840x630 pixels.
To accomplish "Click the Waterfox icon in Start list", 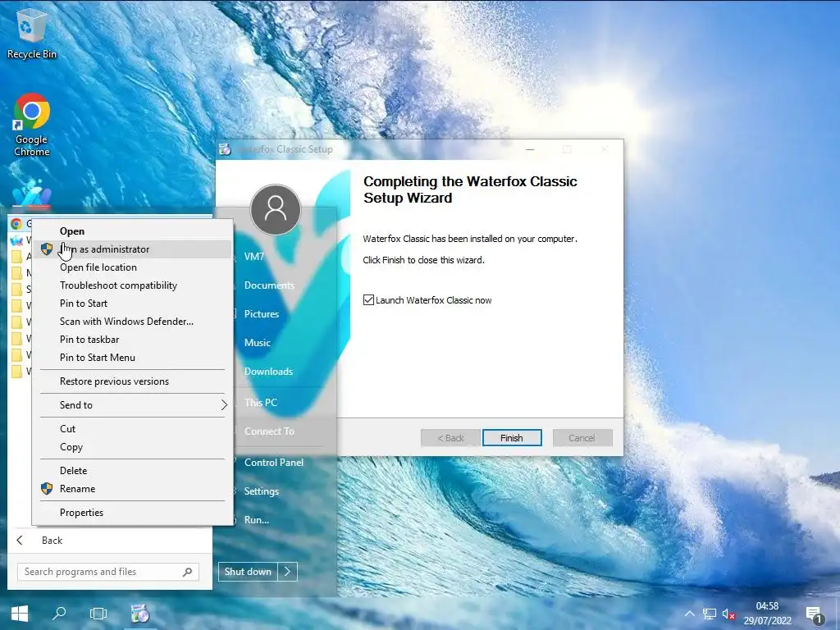I will point(16,240).
